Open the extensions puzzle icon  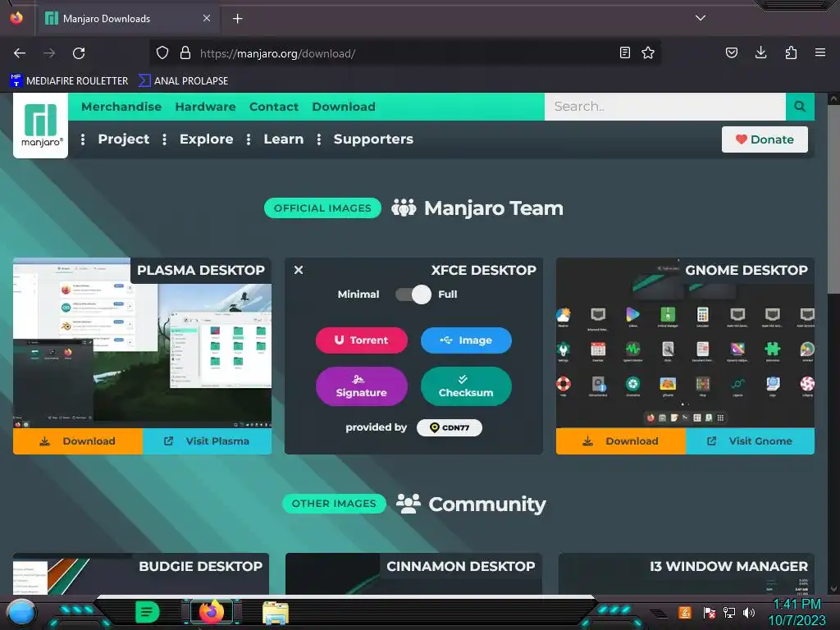(791, 52)
